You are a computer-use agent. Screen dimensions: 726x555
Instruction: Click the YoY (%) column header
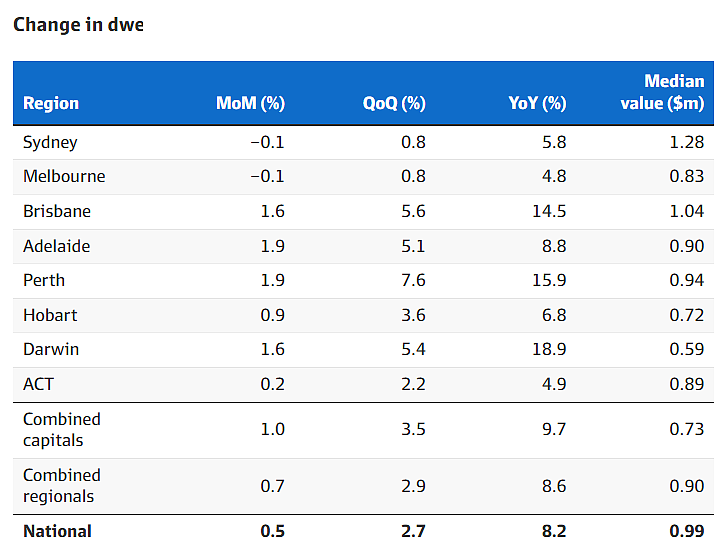point(537,103)
